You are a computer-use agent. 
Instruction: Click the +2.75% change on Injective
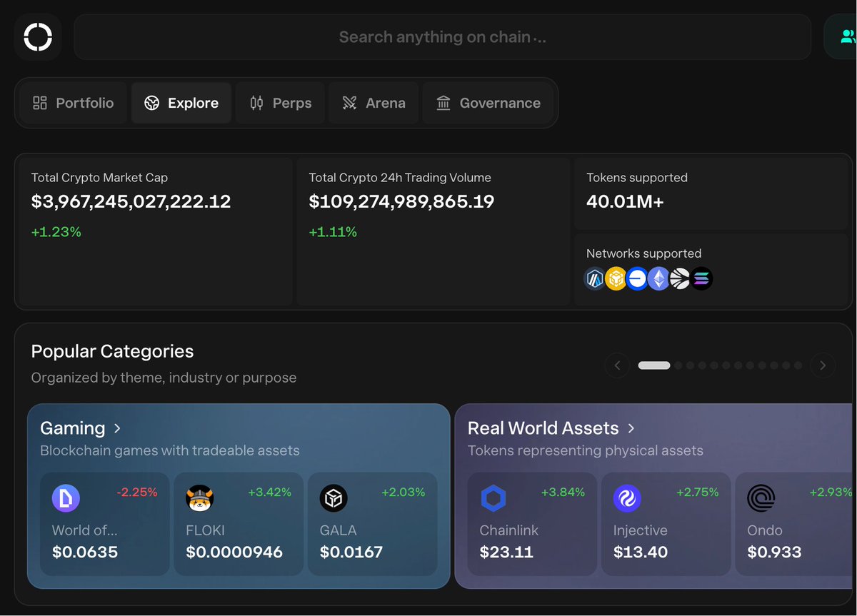[697, 492]
